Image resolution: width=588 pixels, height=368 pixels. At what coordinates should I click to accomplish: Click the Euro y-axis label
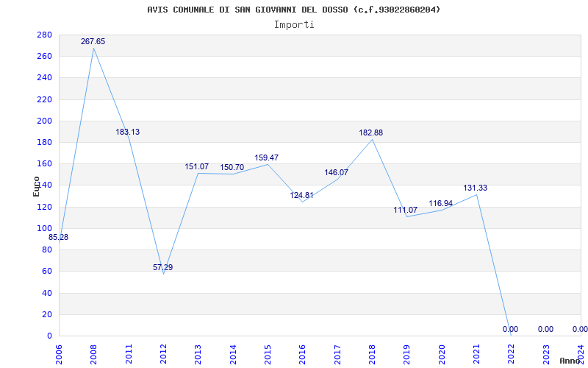click(36, 187)
